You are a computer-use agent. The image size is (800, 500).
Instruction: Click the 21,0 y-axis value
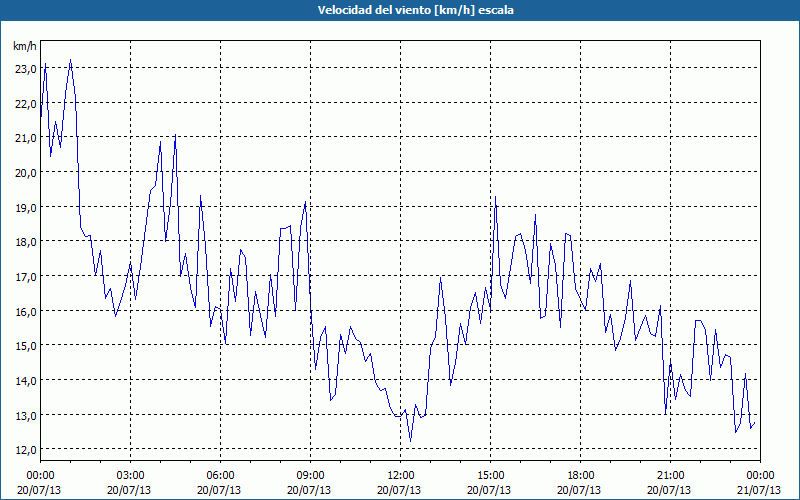point(26,138)
